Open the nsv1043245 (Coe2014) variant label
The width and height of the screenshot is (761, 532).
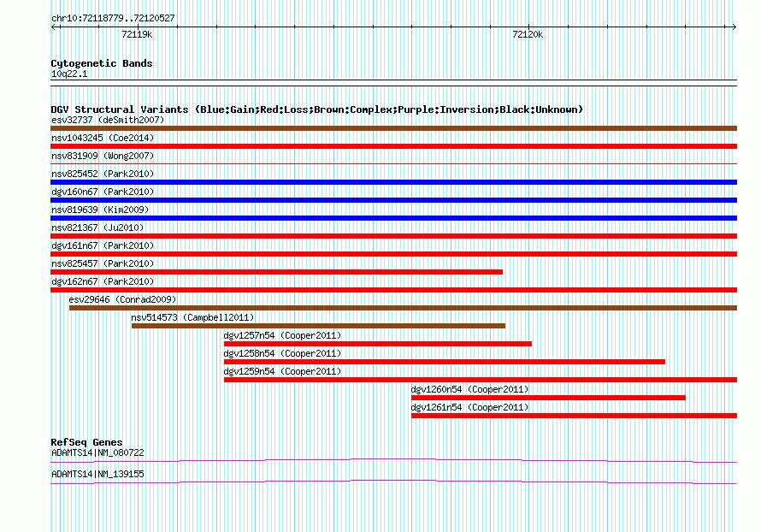point(103,138)
